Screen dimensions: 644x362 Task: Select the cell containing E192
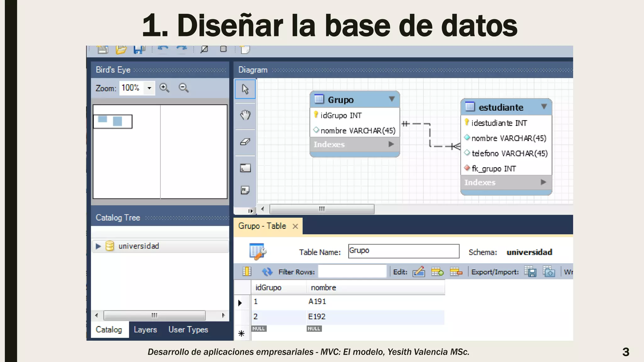point(376,317)
